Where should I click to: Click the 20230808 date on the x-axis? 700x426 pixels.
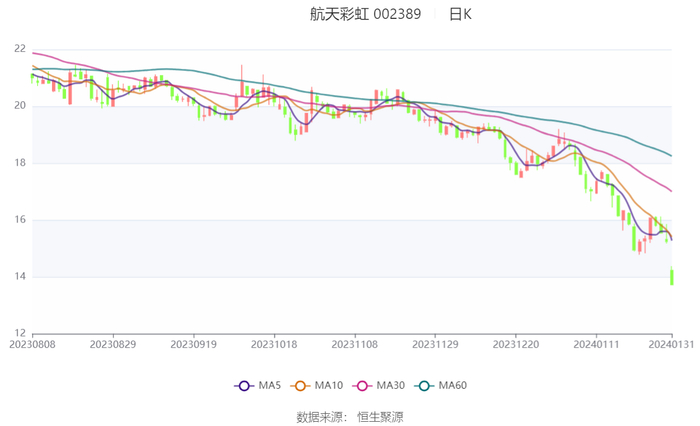tap(33, 345)
